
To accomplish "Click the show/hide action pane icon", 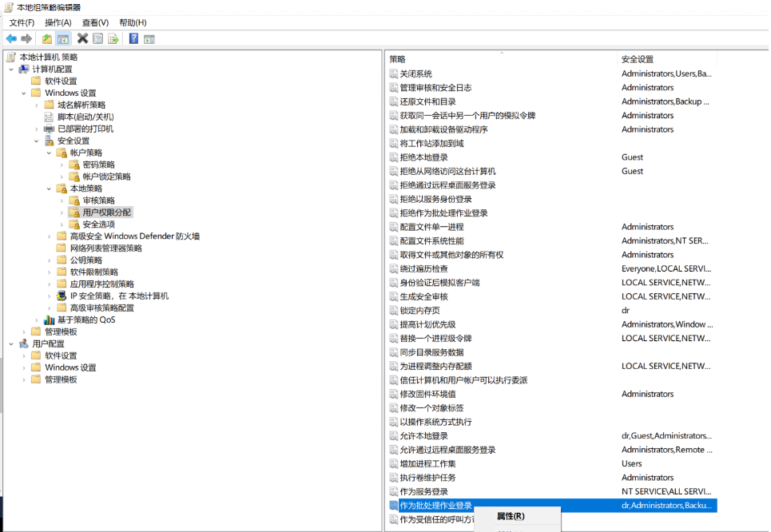I will click(149, 38).
